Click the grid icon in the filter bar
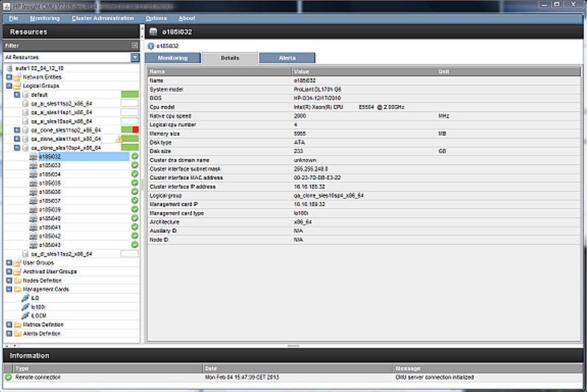Image resolution: width=587 pixels, height=392 pixels. click(x=135, y=46)
